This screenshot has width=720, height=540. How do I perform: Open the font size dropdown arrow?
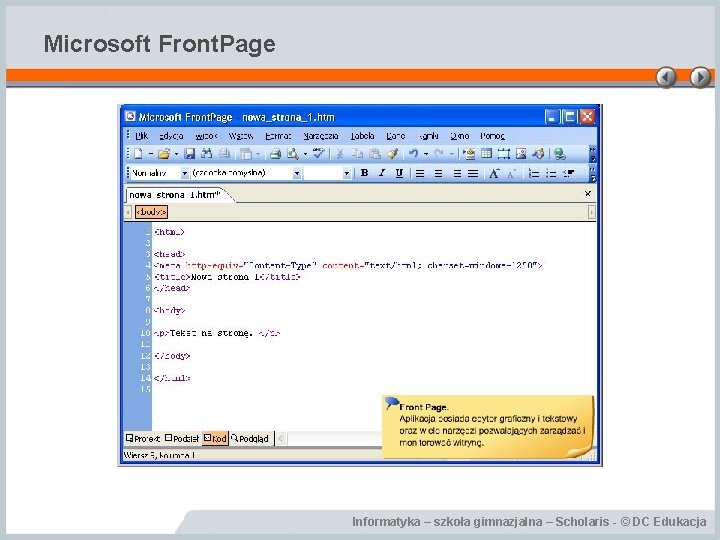tap(347, 174)
